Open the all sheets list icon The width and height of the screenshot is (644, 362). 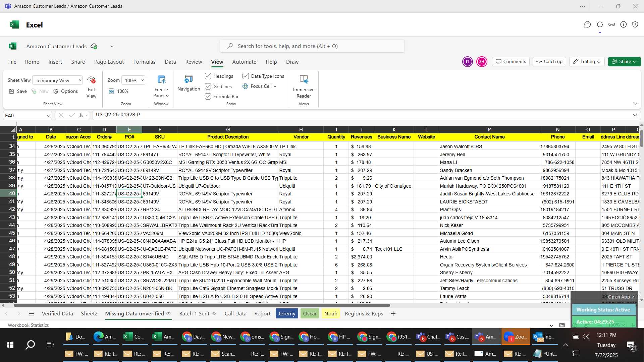(x=32, y=314)
